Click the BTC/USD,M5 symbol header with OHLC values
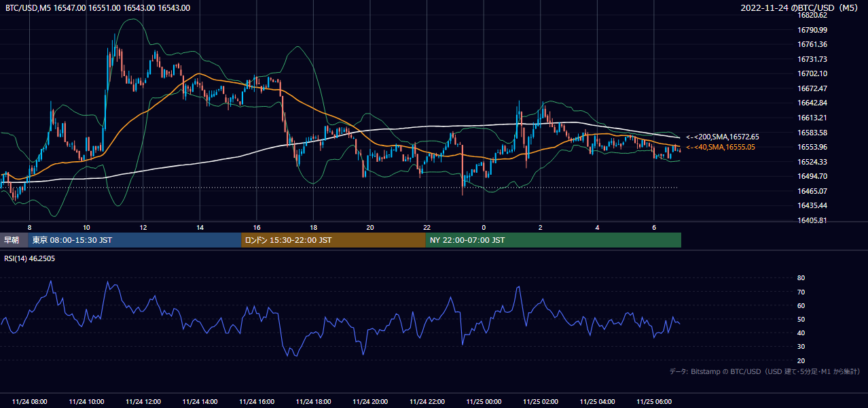The image size is (868, 408). click(97, 8)
